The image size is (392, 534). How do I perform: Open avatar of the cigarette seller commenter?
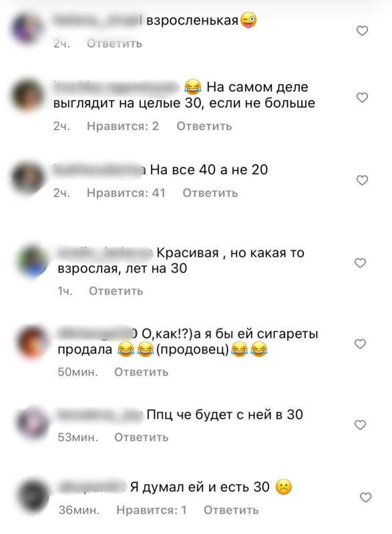pos(32,342)
